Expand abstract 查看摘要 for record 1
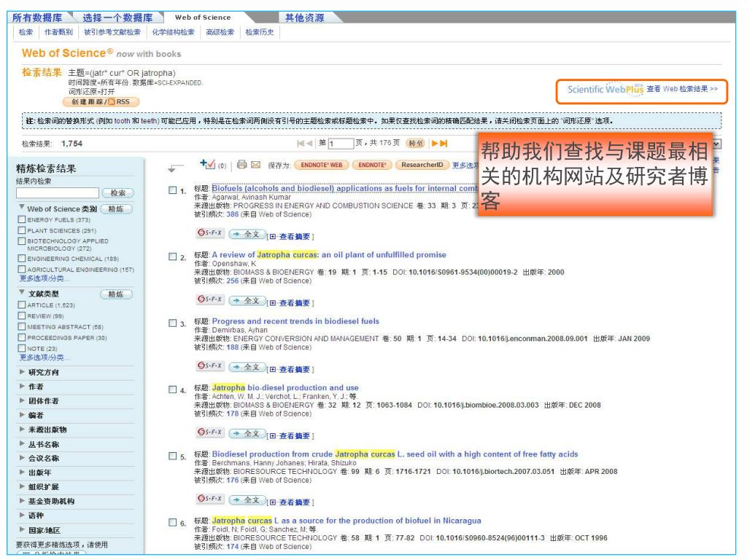 (295, 236)
